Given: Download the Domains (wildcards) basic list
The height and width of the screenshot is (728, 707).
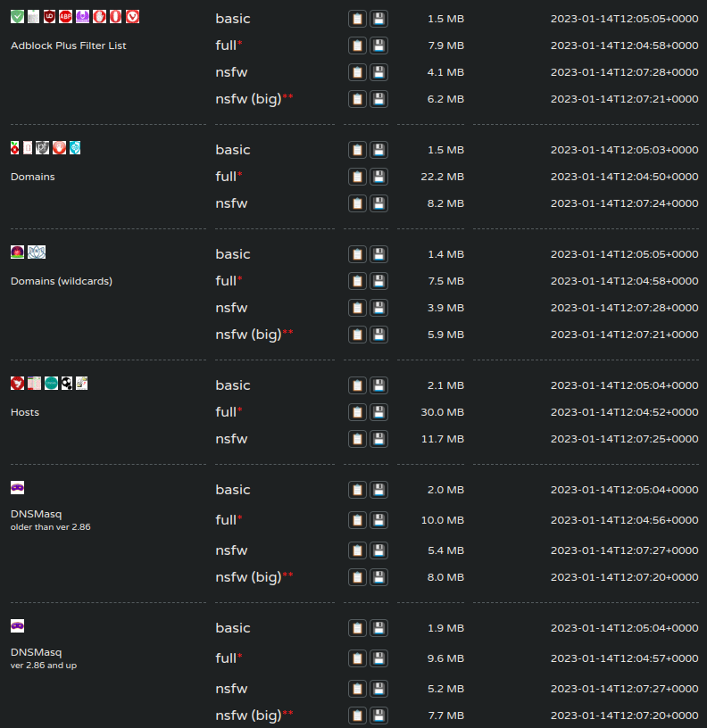Looking at the screenshot, I should tap(379, 254).
